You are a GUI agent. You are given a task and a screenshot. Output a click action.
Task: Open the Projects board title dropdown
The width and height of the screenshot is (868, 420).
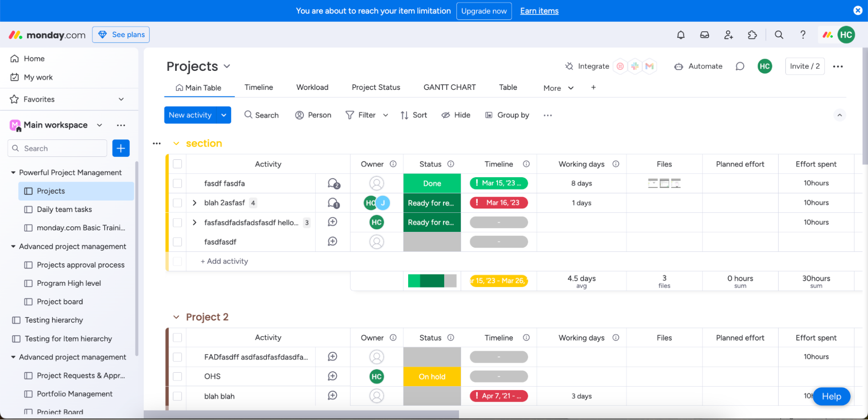coord(227,66)
